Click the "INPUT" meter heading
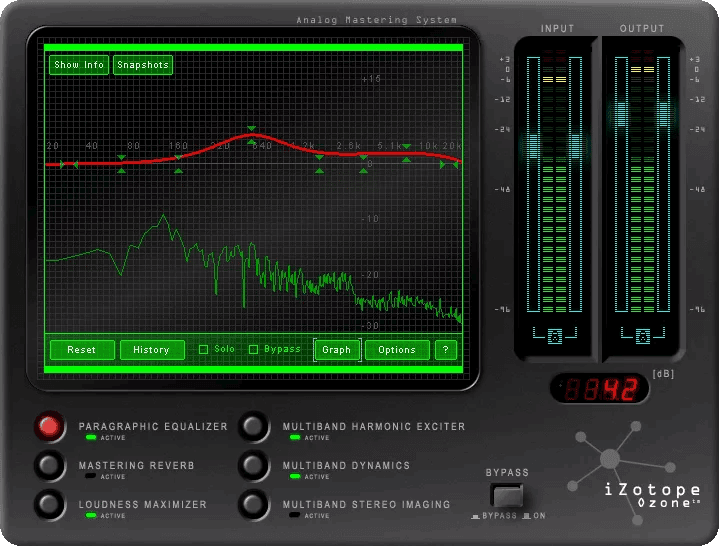This screenshot has width=719, height=546. (557, 28)
